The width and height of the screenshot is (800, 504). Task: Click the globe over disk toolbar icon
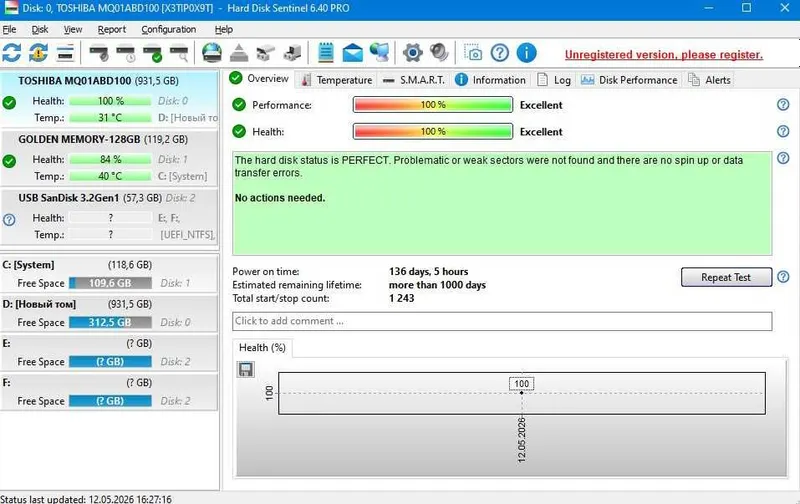(212, 53)
